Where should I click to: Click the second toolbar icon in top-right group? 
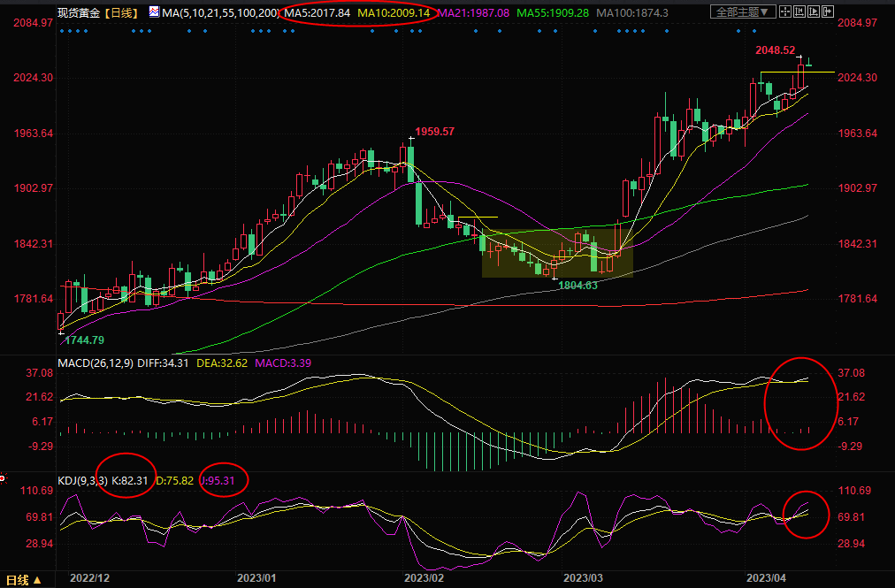click(800, 12)
